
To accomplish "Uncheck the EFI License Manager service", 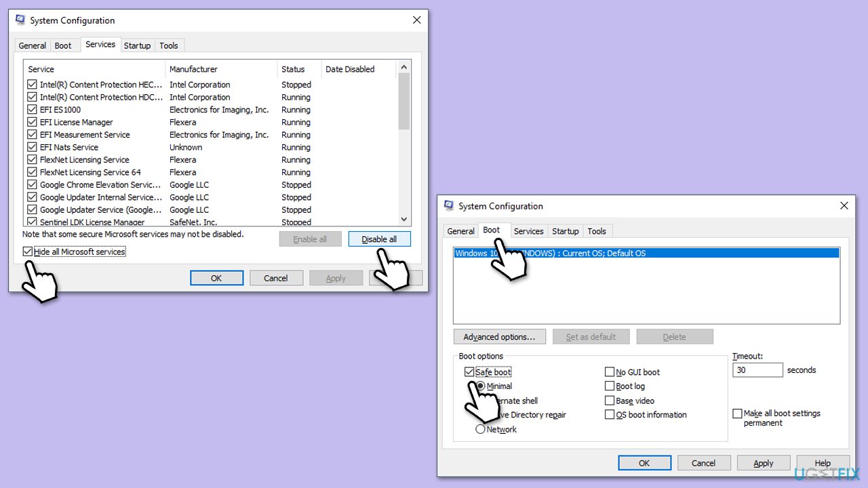I will 32,122.
